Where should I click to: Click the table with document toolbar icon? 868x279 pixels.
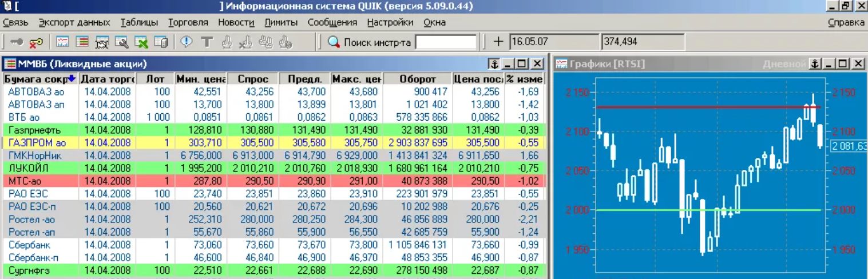pyautogui.click(x=161, y=42)
